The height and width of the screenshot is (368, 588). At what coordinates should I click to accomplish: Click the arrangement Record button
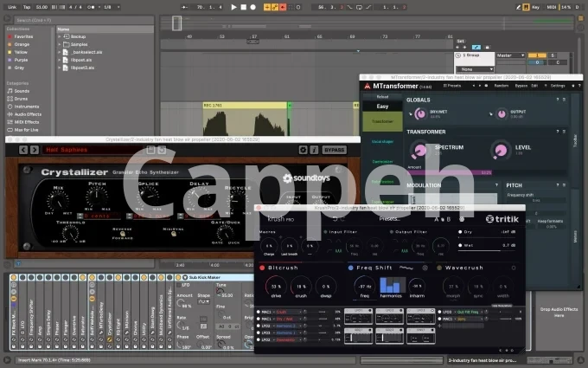(x=252, y=6)
